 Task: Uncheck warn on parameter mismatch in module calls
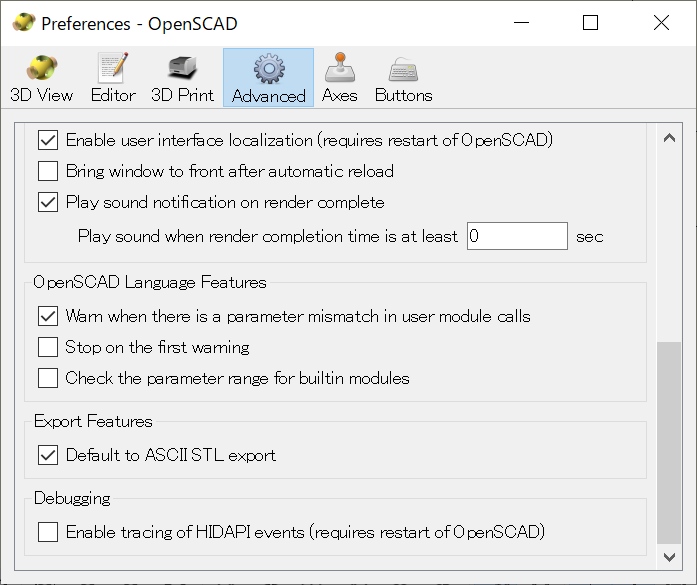click(48, 316)
